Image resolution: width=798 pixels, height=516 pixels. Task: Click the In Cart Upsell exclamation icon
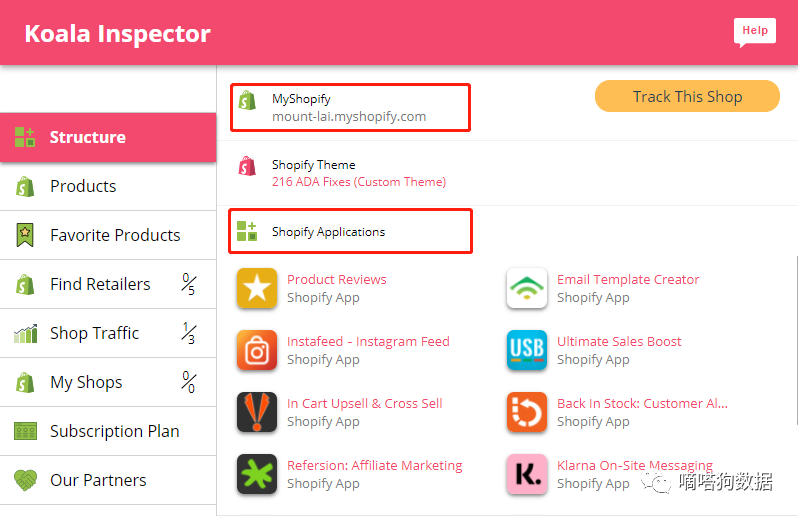[257, 412]
